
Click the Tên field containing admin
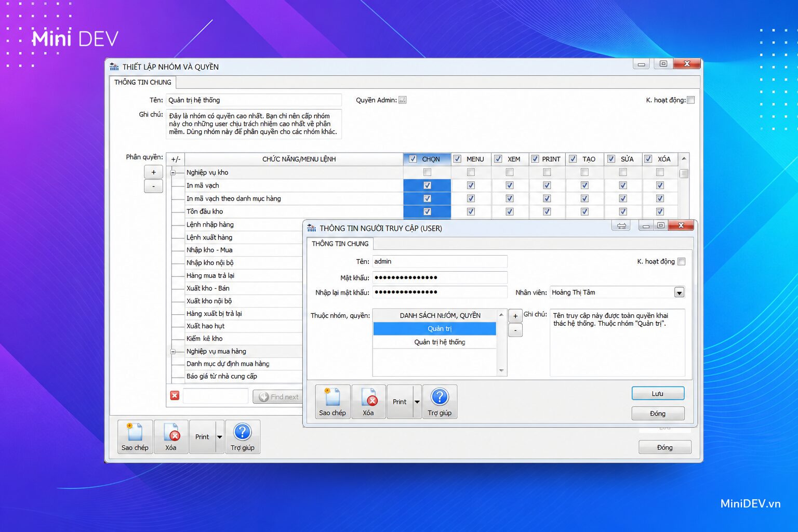click(x=440, y=261)
